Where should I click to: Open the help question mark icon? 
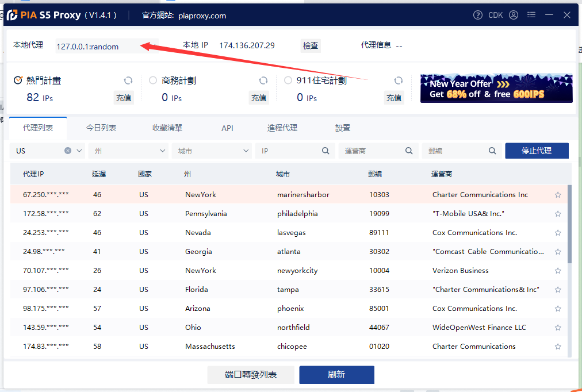click(x=478, y=15)
